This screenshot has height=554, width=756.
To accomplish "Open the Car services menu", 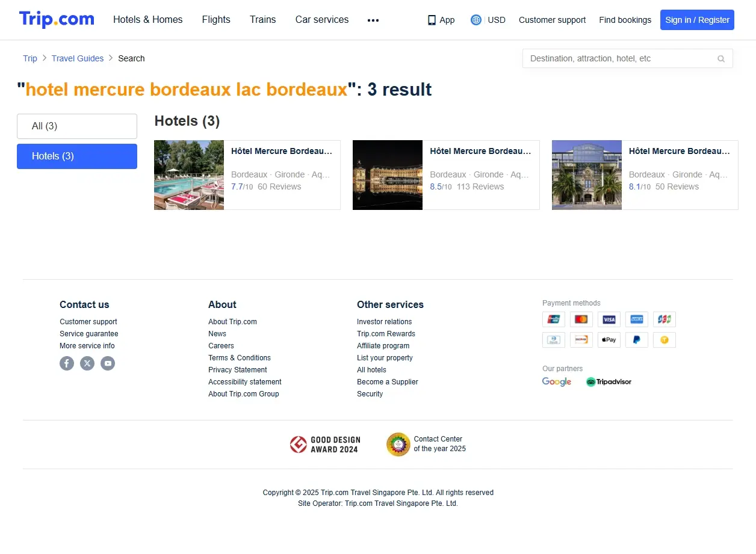I will click(322, 20).
